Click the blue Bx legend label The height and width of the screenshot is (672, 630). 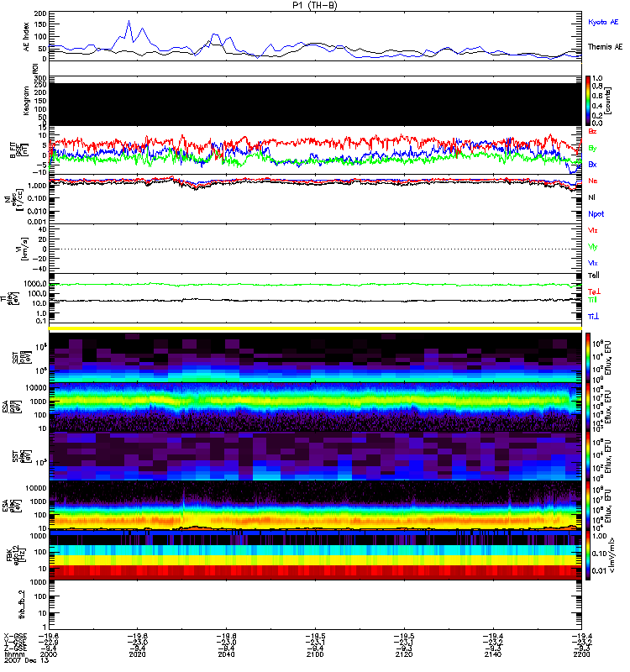click(592, 164)
